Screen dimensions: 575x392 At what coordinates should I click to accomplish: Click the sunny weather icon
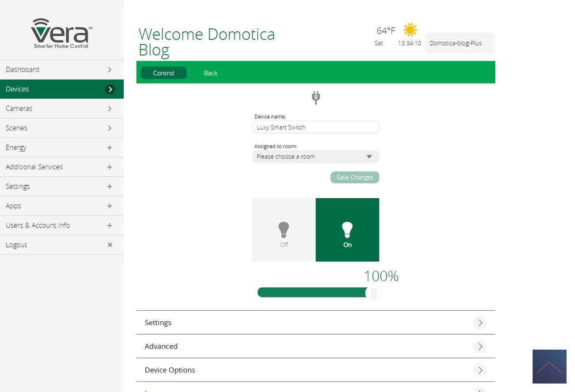pos(410,30)
